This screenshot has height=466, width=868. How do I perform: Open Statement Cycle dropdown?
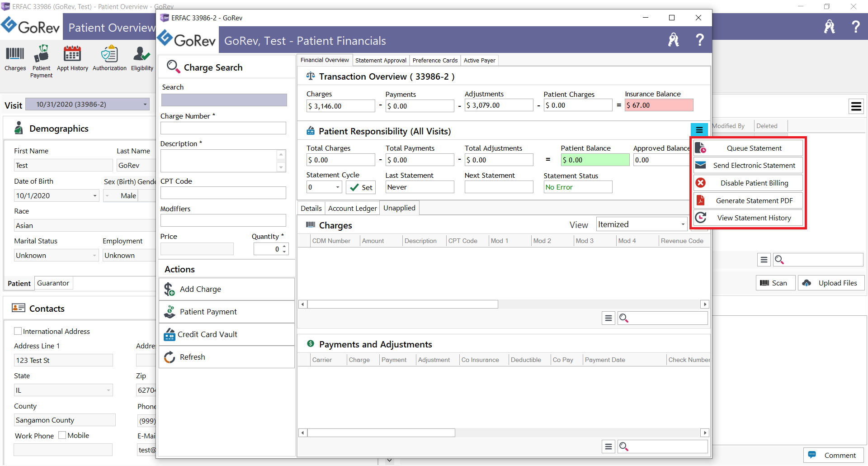pyautogui.click(x=337, y=187)
